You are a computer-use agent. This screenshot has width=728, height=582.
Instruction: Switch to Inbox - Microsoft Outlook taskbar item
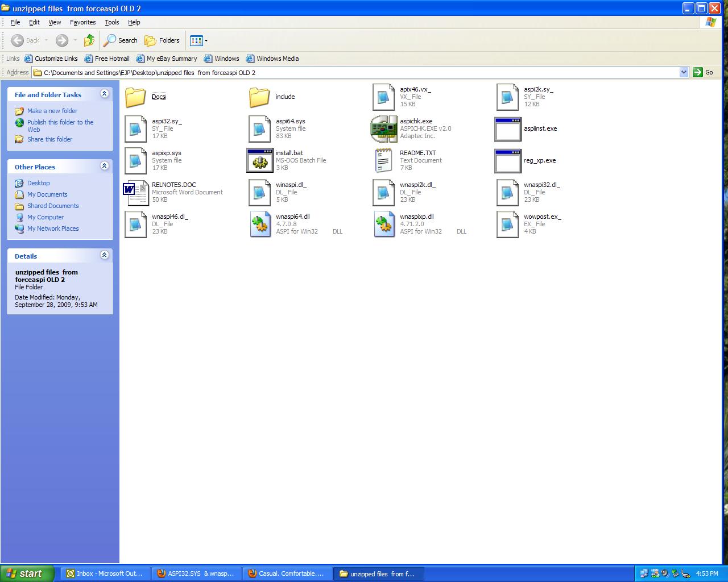click(x=105, y=573)
